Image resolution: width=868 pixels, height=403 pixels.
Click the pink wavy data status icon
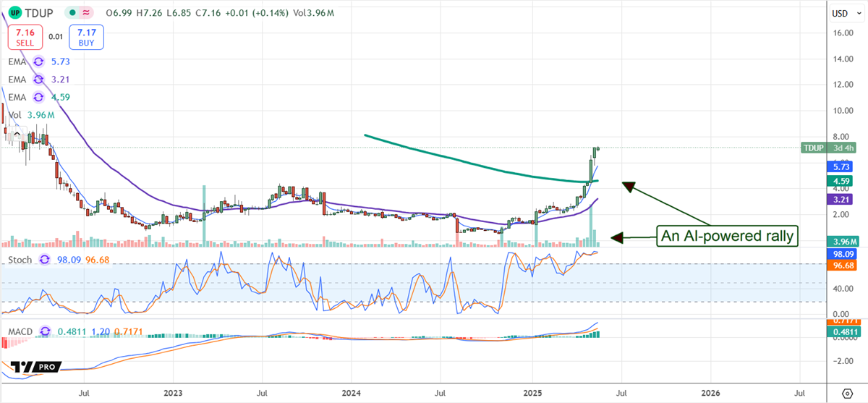(x=85, y=13)
